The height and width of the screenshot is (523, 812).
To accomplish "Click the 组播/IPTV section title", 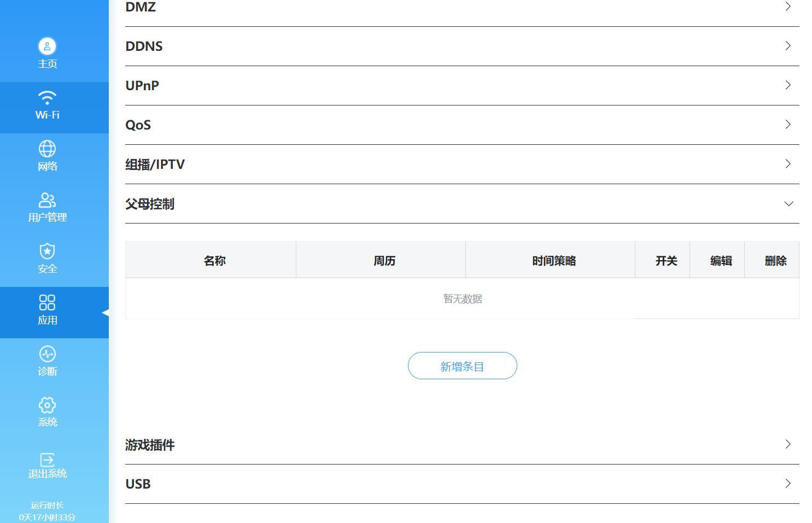I will click(x=155, y=164).
